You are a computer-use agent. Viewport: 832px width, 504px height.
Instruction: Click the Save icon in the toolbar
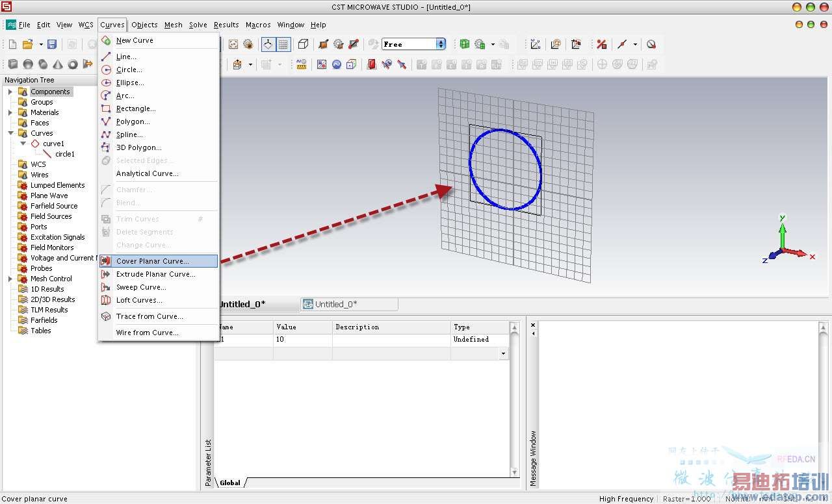click(52, 44)
